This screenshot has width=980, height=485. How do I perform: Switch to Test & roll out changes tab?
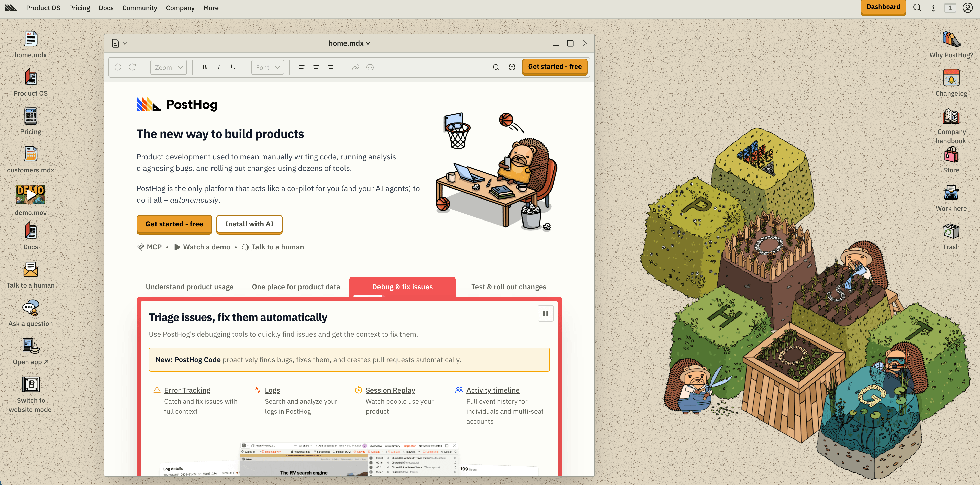(509, 287)
